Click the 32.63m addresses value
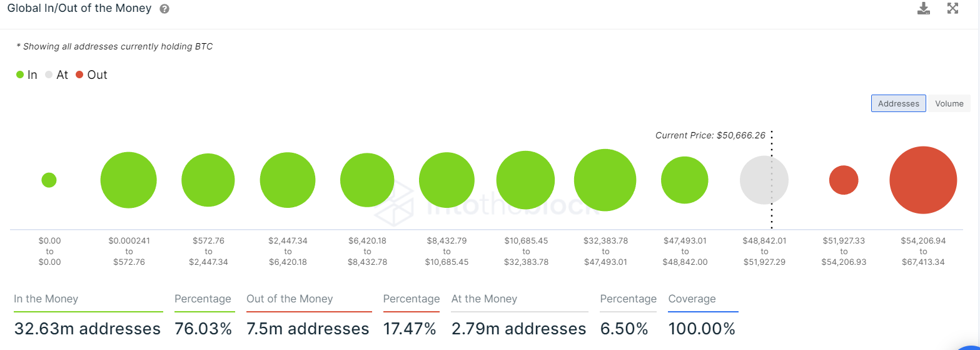Screen dimensions: 980x350 click(x=88, y=329)
